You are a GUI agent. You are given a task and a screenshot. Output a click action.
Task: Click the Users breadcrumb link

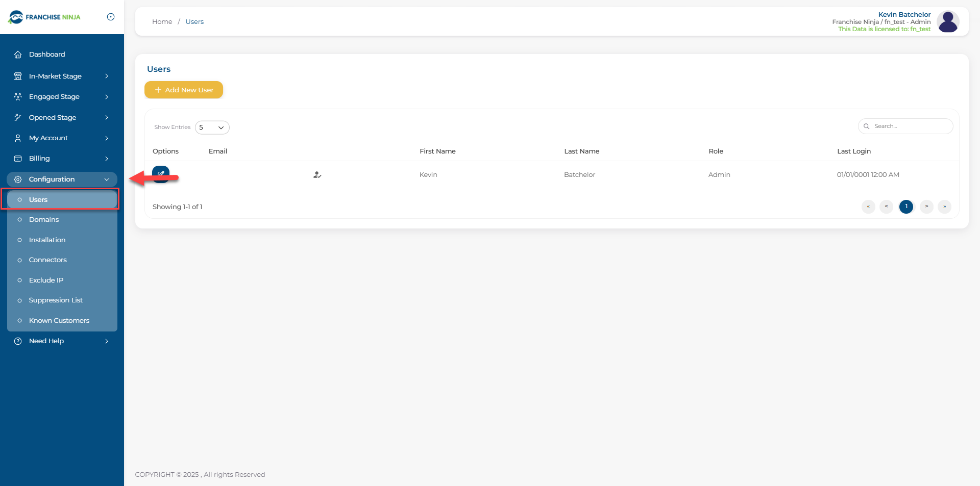tap(194, 21)
